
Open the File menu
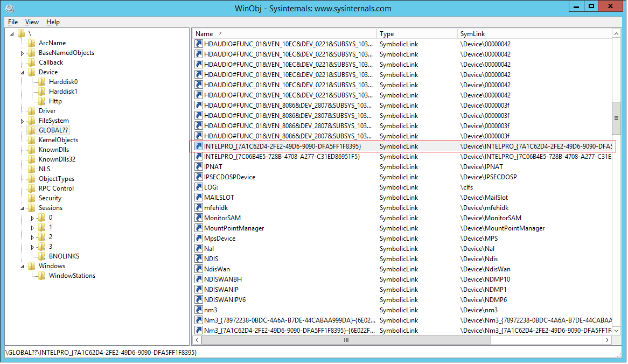coord(13,22)
